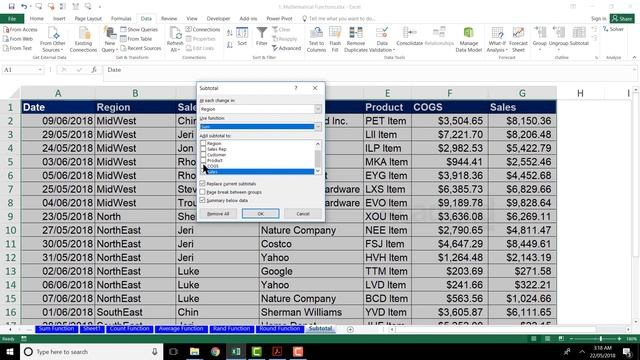Switch to the Count Function sheet tab
This screenshot has height=360, width=640.
pos(129,329)
